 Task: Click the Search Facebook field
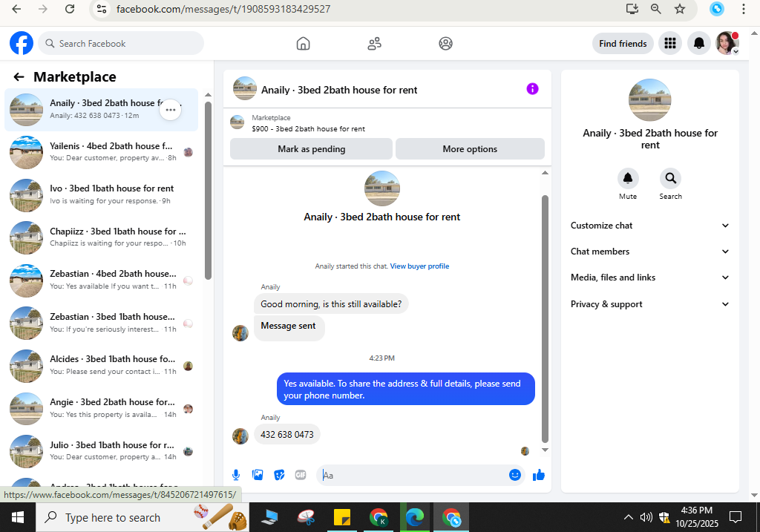(121, 44)
